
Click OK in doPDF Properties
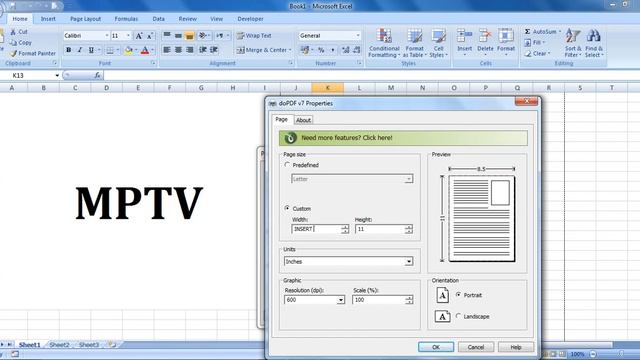pos(436,347)
